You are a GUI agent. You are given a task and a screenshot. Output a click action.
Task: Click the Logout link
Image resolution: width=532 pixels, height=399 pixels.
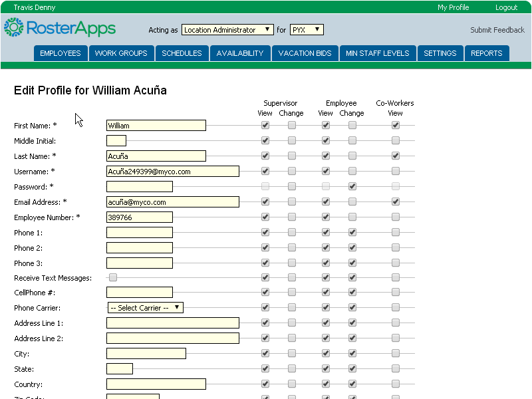506,7
